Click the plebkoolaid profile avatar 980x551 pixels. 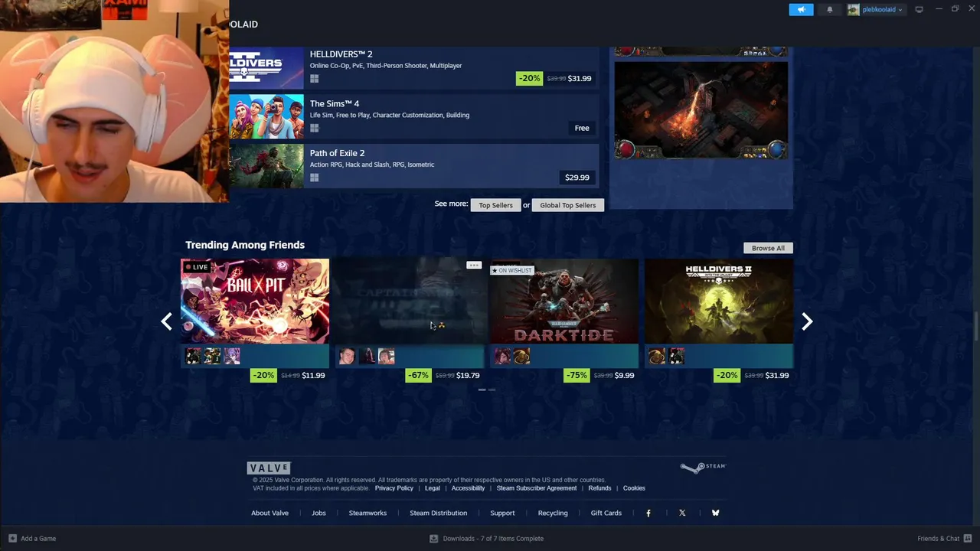coord(854,9)
